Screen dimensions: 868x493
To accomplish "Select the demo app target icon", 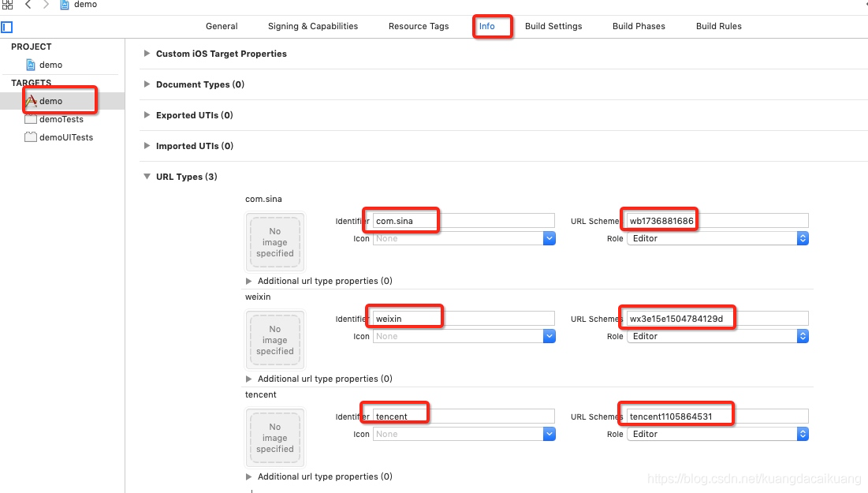I will 32,101.
